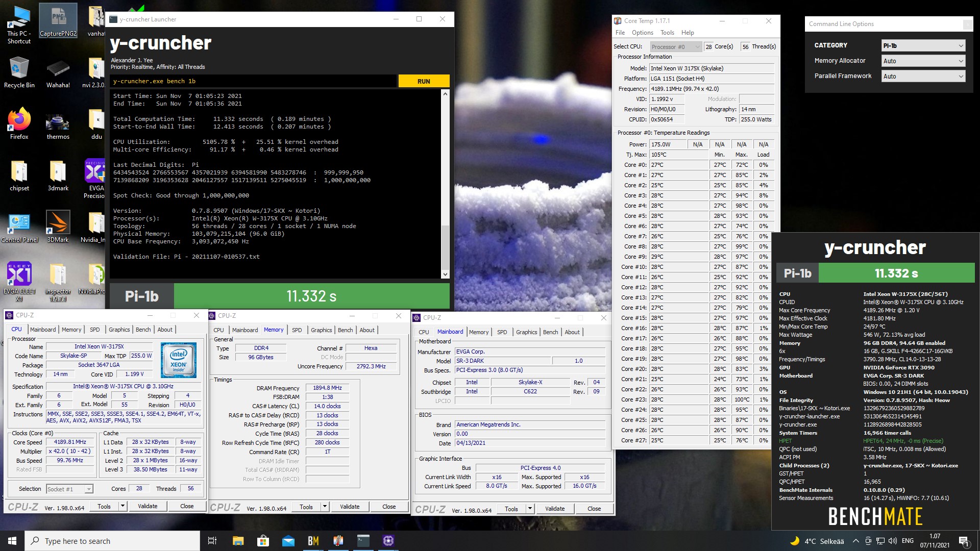The image size is (980, 551).
Task: Open the Memory Allocator dropdown
Action: [x=923, y=61]
